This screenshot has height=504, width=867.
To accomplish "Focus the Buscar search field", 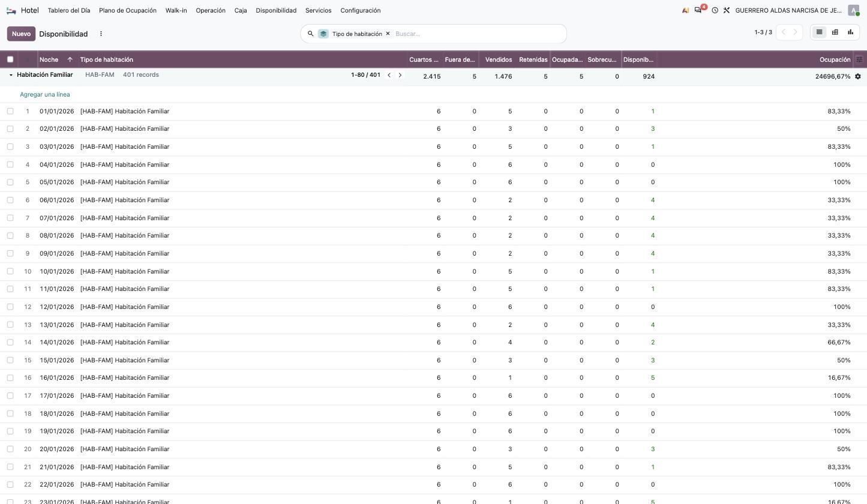I will point(477,34).
